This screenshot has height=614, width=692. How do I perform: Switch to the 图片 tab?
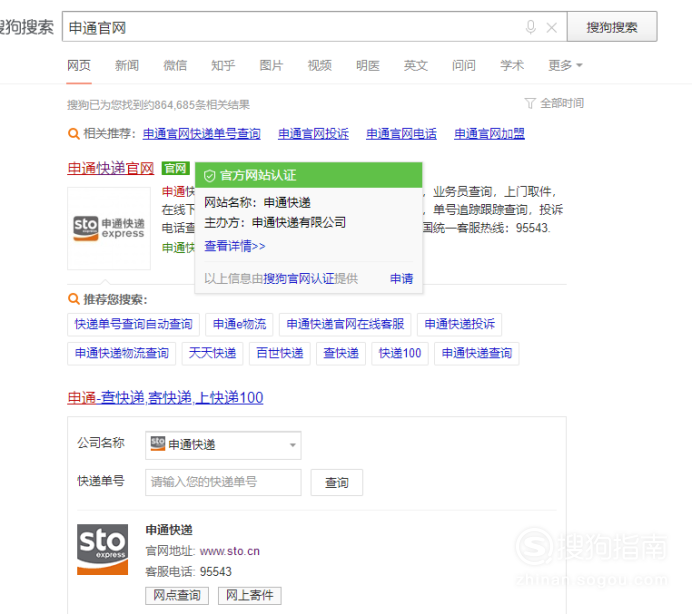(x=271, y=65)
